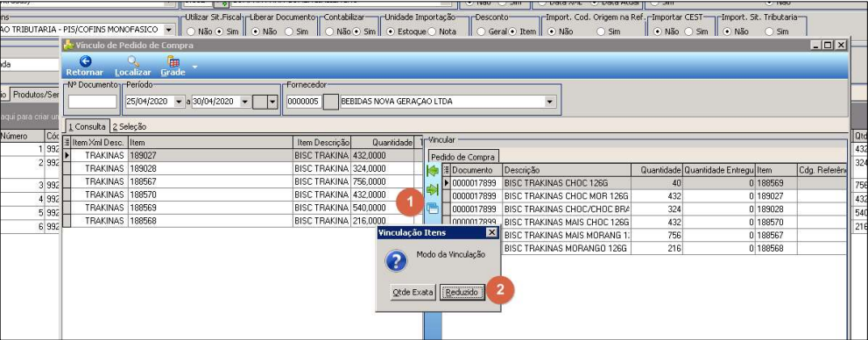Click the Retornar back arrow icon
This screenshot has height=340, width=868.
85,62
